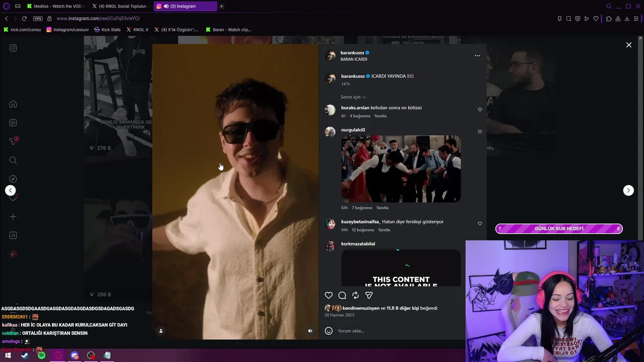The width and height of the screenshot is (644, 362).
Task: Open GX Corner gamepad icon in the tab bar
Action: pyautogui.click(x=18, y=6)
